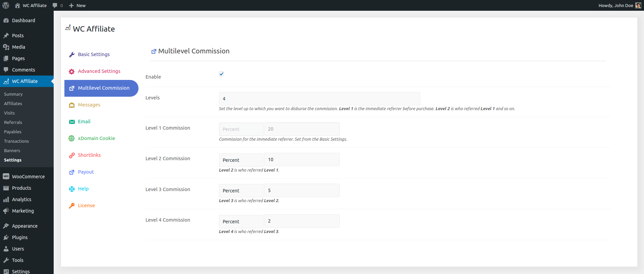
Task: Click the Pages icon in sidebar
Action: (6, 58)
